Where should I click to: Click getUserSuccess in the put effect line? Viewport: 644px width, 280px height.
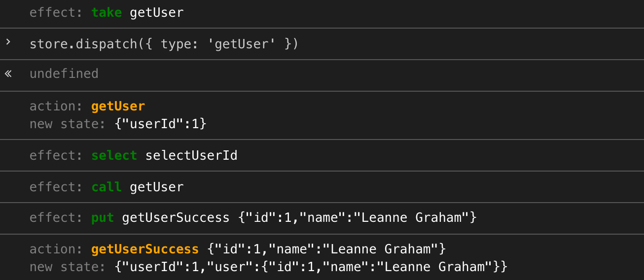click(176, 217)
